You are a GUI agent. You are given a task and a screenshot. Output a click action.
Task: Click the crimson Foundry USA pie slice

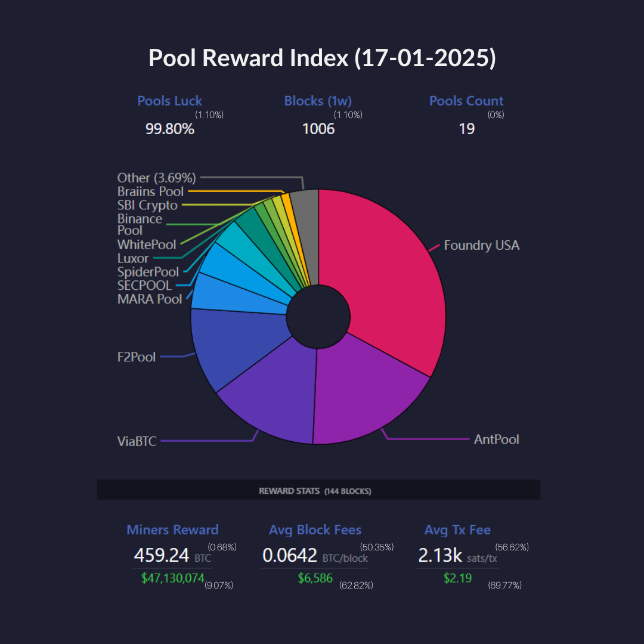[390, 279]
